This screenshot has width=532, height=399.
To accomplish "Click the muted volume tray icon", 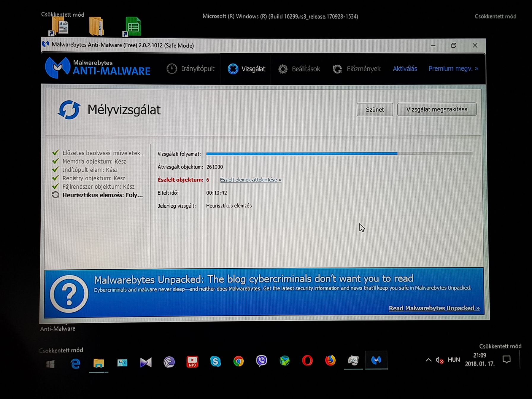I will pyautogui.click(x=440, y=360).
